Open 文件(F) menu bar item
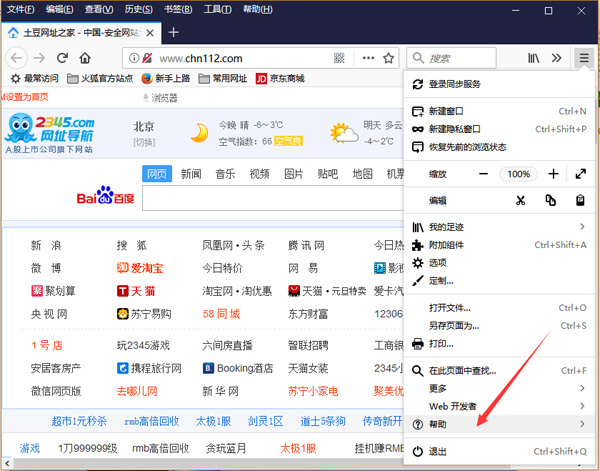This screenshot has height=471, width=600. pyautogui.click(x=21, y=10)
